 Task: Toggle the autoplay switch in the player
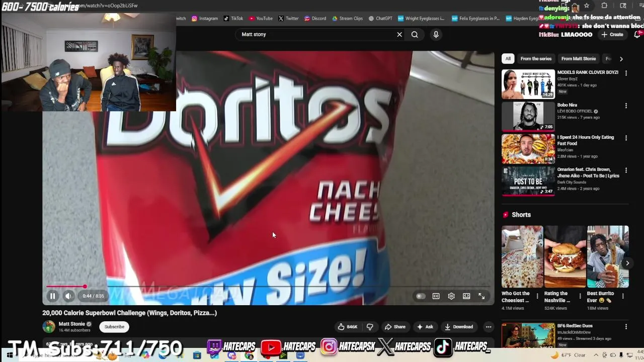click(420, 296)
